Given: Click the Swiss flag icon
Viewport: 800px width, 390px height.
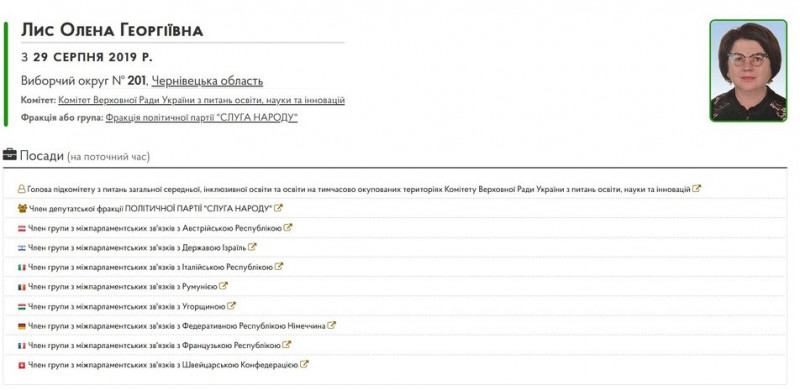Looking at the screenshot, I should (22, 365).
